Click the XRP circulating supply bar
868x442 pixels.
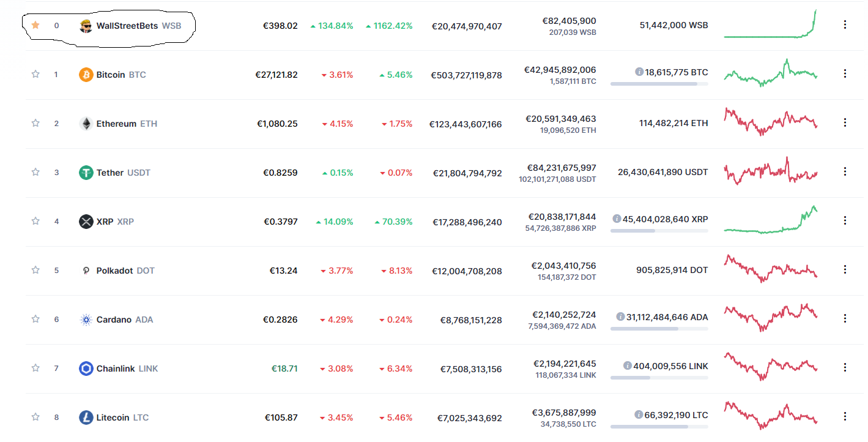pyautogui.click(x=659, y=231)
